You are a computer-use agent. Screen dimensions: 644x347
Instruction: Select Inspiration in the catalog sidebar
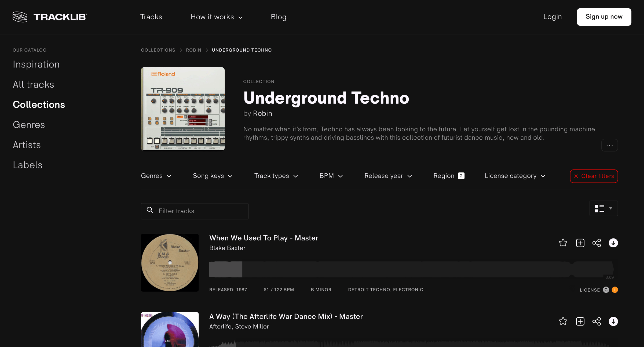(36, 64)
